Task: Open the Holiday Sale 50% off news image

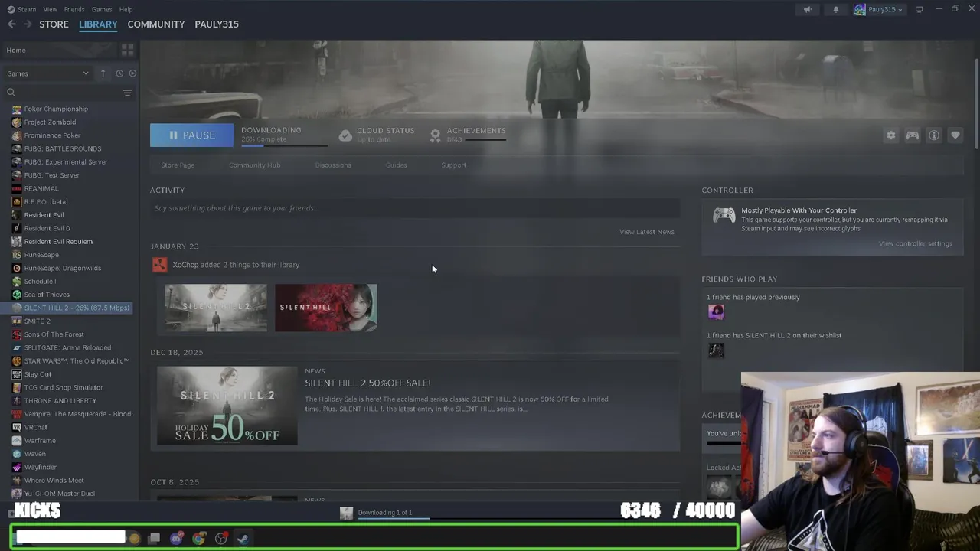Action: pyautogui.click(x=227, y=406)
